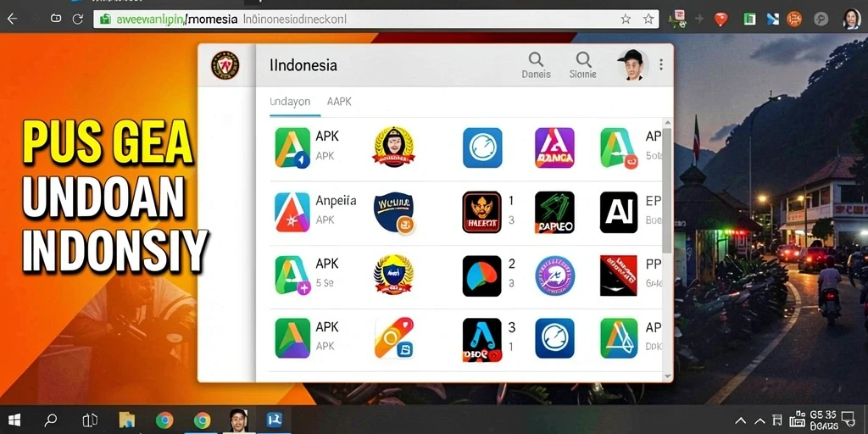Open the blue square app on taskbar
868x434 pixels.
(275, 420)
